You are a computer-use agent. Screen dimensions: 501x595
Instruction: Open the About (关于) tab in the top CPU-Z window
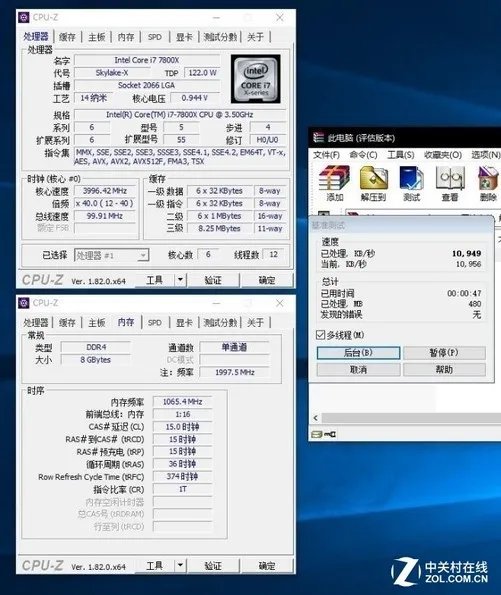tap(256, 37)
